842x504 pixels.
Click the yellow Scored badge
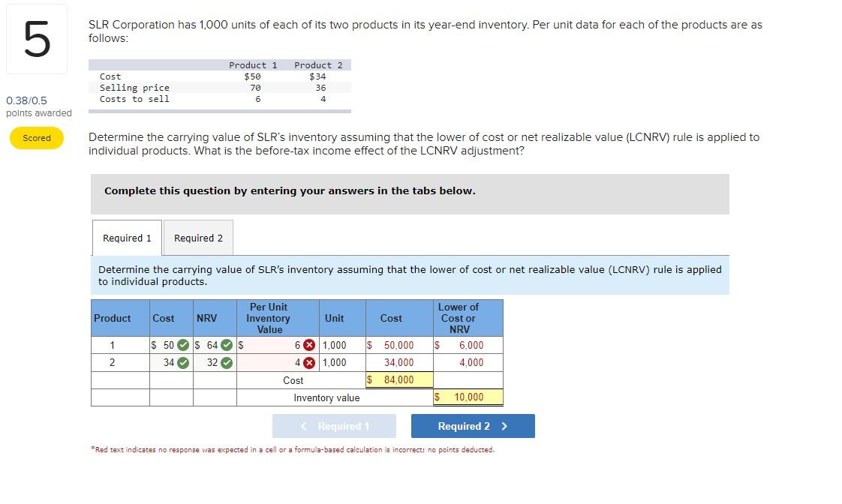37,138
